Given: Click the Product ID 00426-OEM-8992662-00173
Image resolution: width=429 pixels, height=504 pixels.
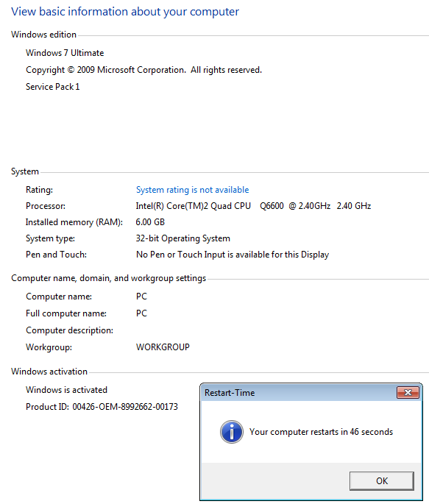Looking at the screenshot, I should tap(102, 407).
